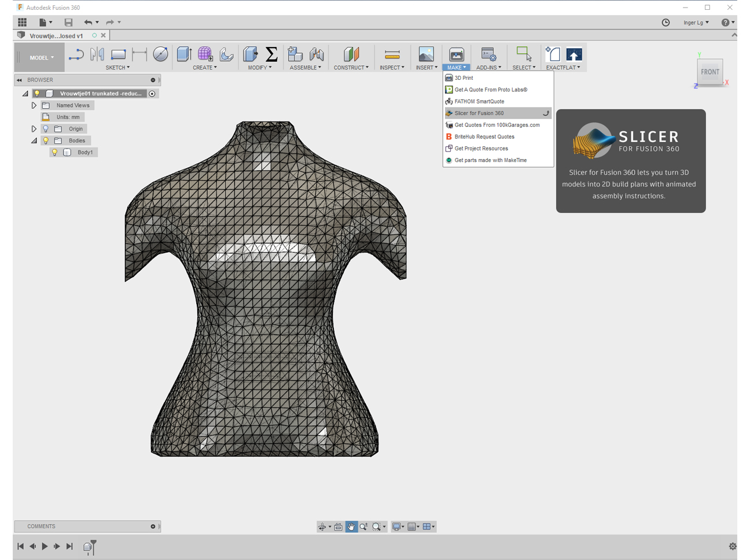
Task: Open the CONSTRUCT dropdown menu
Action: pos(351,68)
